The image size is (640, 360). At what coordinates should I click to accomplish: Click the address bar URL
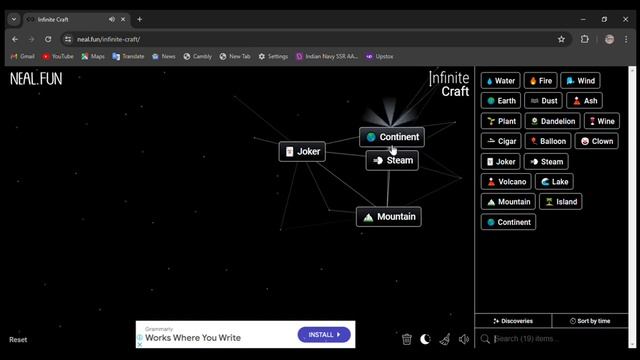(x=108, y=39)
